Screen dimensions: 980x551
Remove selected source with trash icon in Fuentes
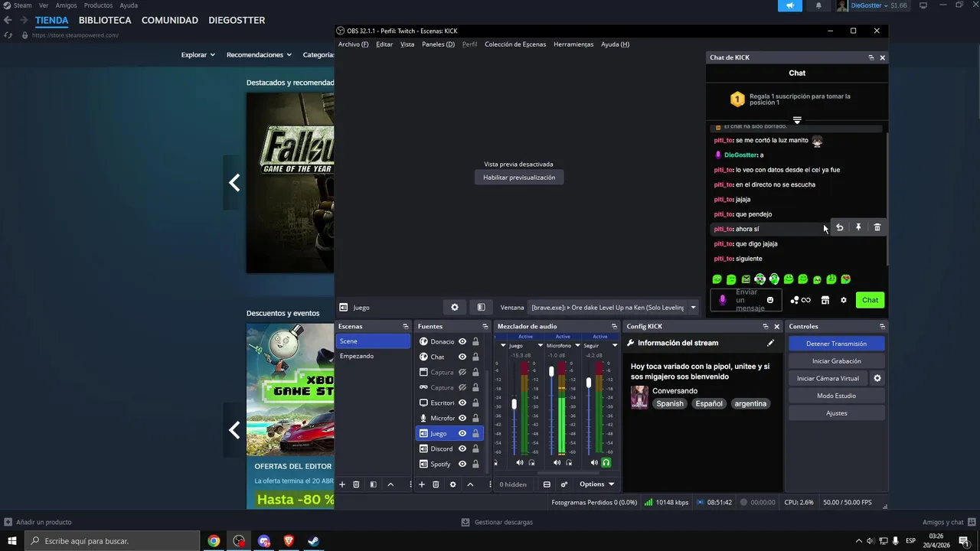(x=436, y=484)
